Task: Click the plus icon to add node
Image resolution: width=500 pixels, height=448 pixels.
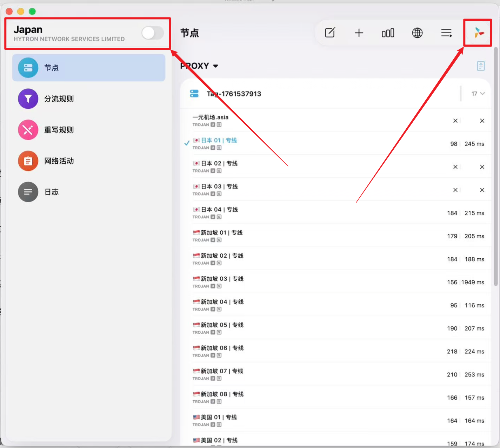Action: tap(359, 33)
